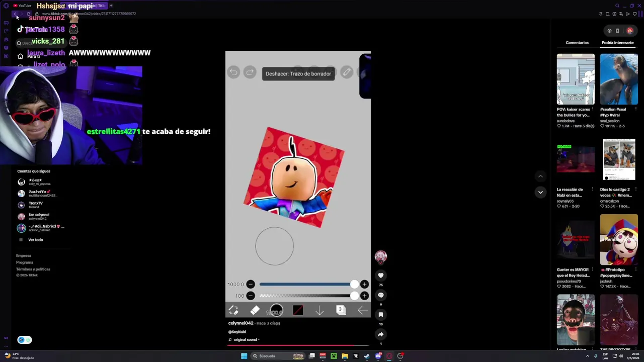644x362 pixels.
Task: Tap the down arrow in the drawing toolbar
Action: [x=319, y=311]
